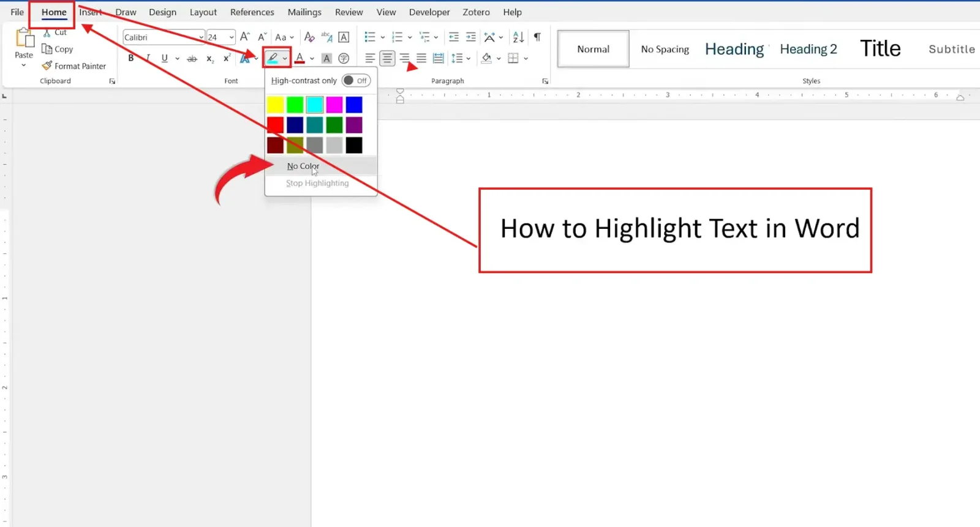
Task: Decrease font size with the shrink icon
Action: tap(262, 37)
